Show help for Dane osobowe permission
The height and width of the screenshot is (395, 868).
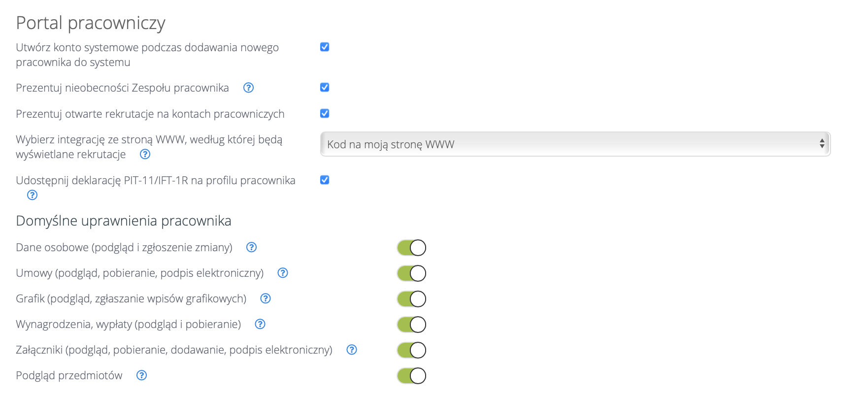(252, 247)
